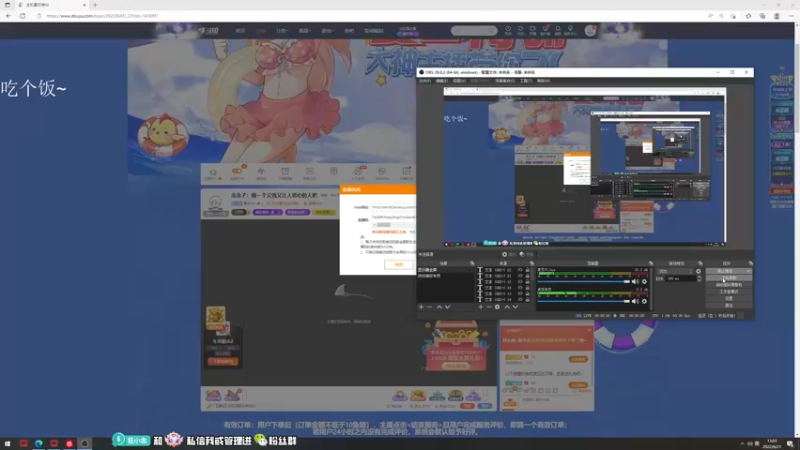Mute the second mixer channel (desktop audio)
Viewport: 800px width, 450px height.
[x=635, y=302]
